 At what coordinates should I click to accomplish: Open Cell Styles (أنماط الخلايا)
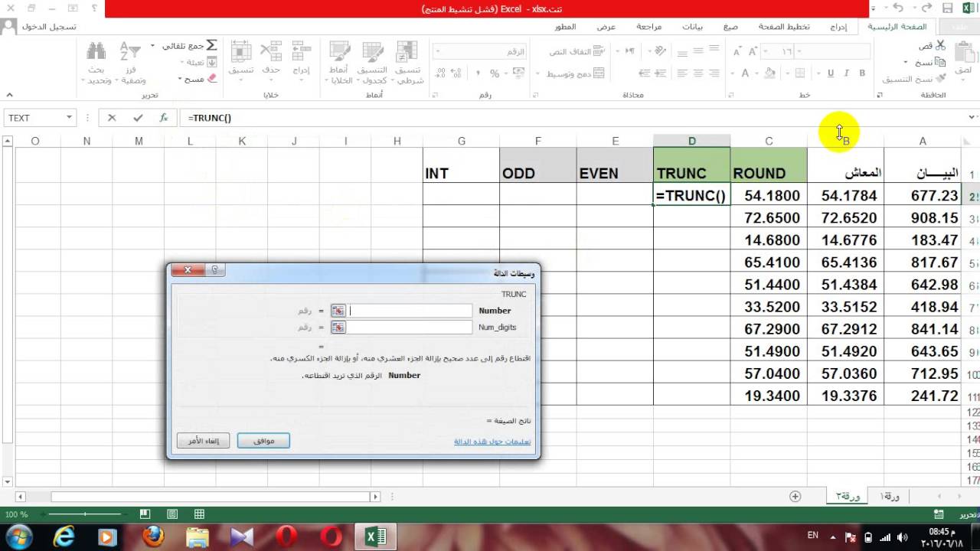coord(340,62)
